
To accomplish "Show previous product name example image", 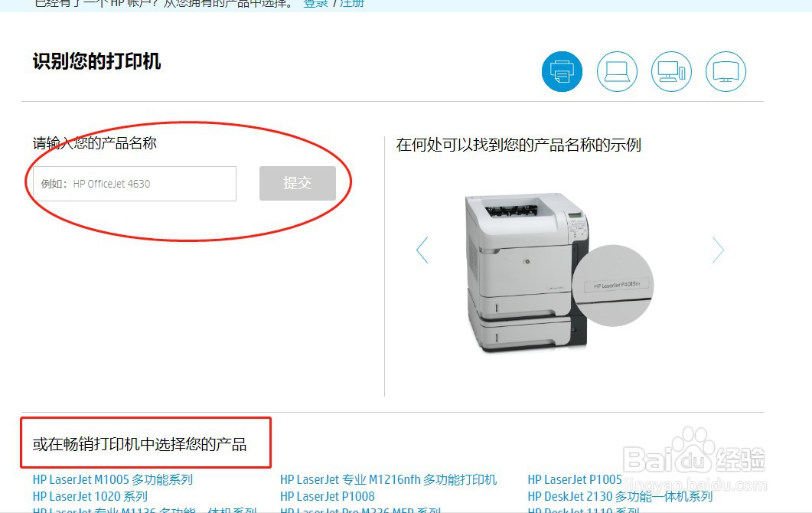I will pyautogui.click(x=422, y=250).
